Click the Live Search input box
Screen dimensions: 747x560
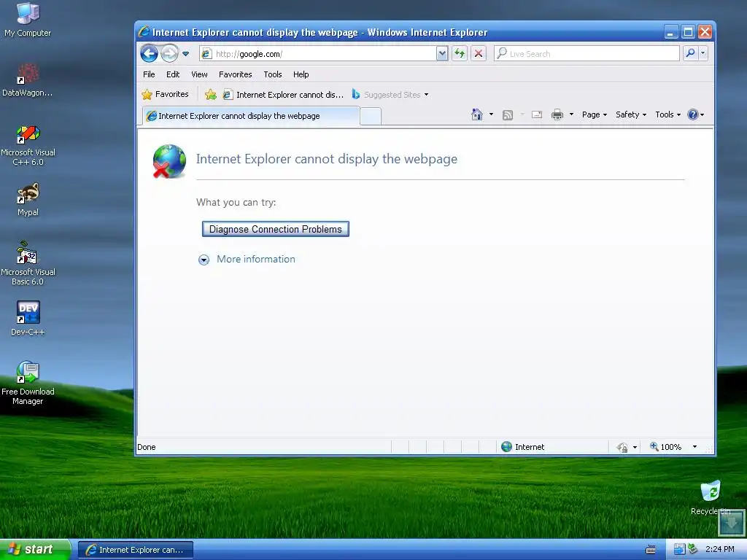click(587, 54)
